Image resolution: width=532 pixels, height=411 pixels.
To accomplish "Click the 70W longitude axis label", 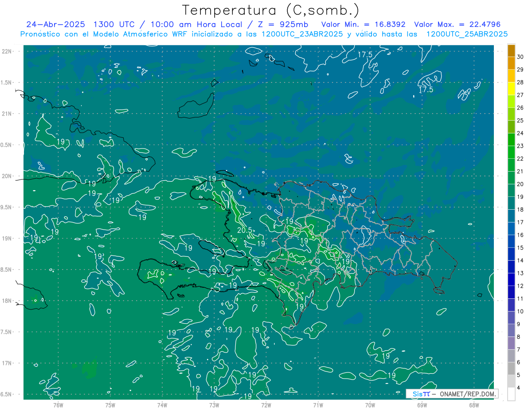I will pyautogui.click(x=370, y=405).
